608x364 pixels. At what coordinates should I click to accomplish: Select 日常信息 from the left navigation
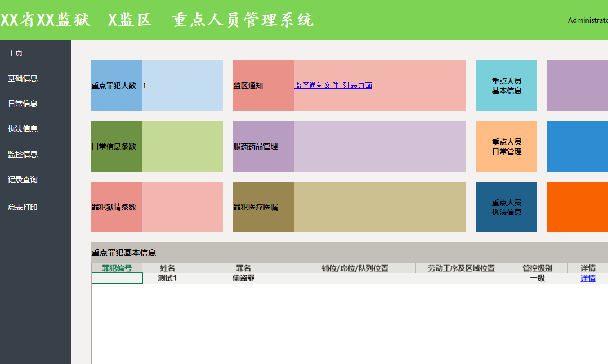(x=23, y=104)
